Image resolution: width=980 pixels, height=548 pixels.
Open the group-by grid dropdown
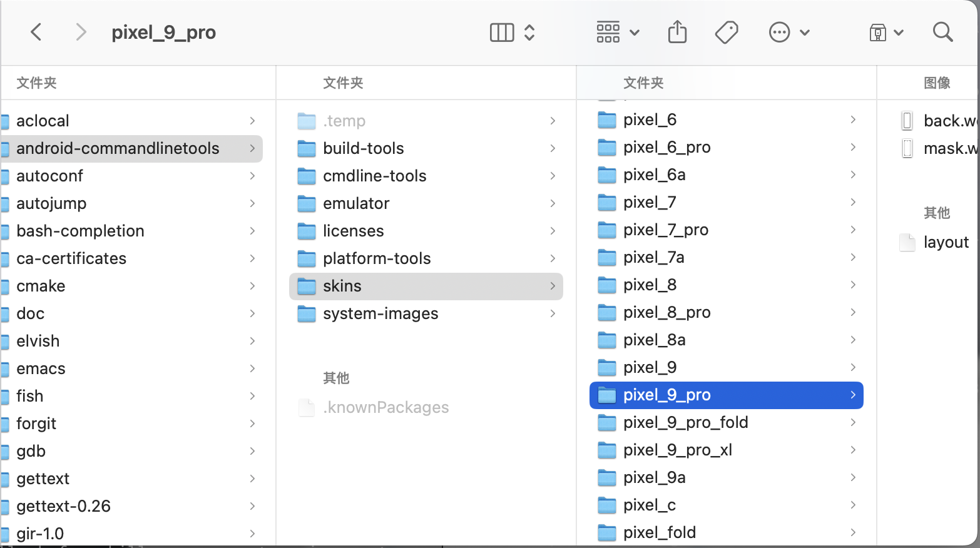click(x=617, y=32)
